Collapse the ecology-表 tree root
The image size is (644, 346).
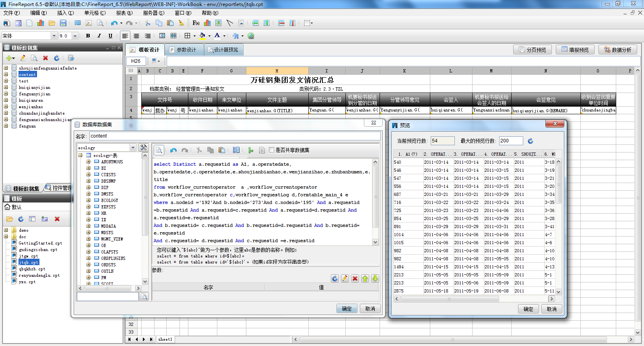click(x=80, y=155)
